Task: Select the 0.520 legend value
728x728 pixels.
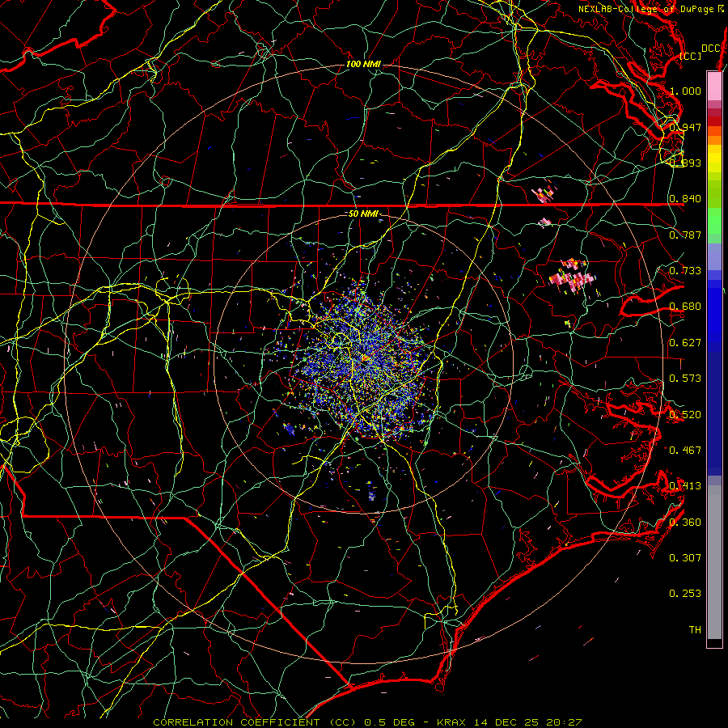Action: [685, 415]
